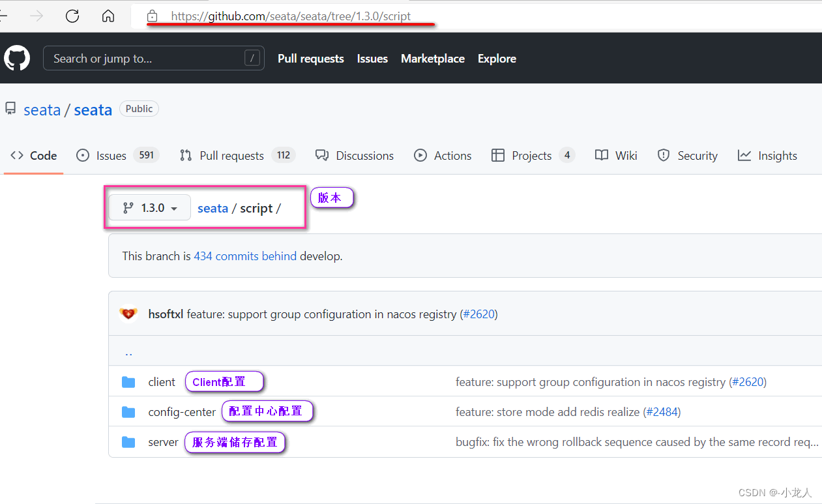Click the config-center folder icon
This screenshot has height=504, width=822.
128,412
